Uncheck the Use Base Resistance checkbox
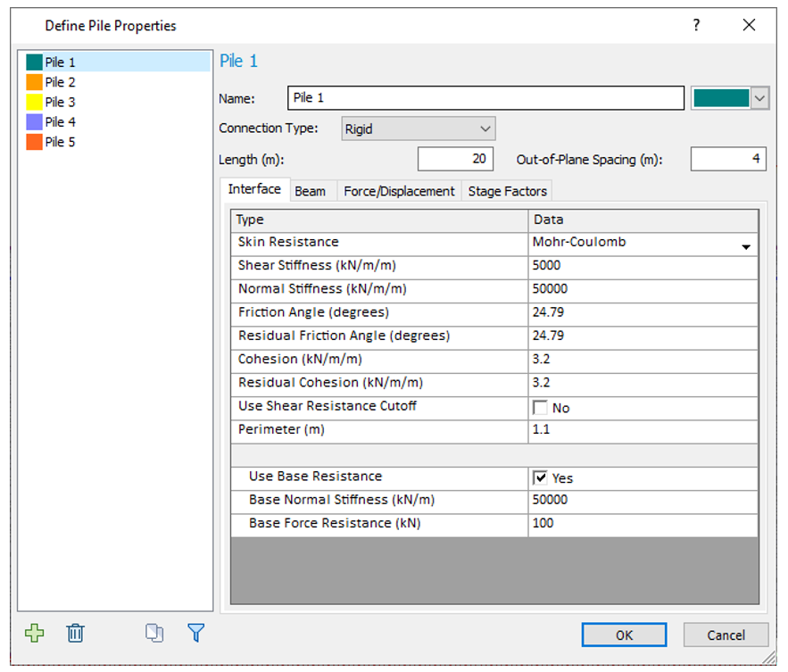 pos(540,477)
